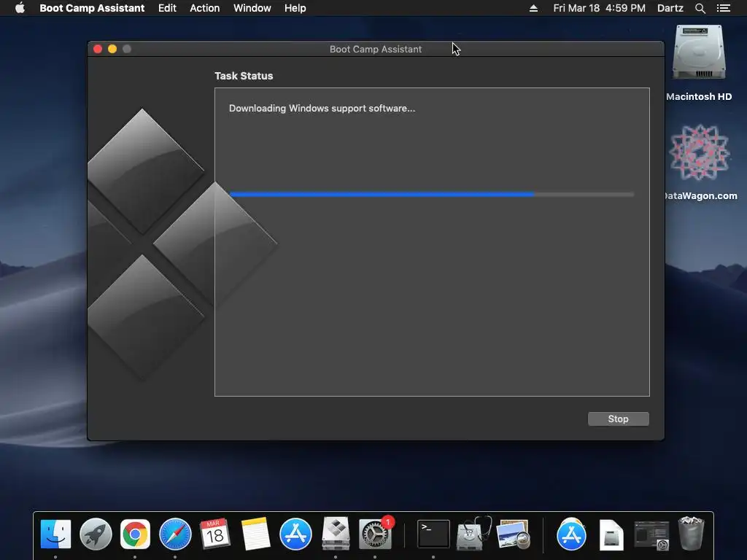The height and width of the screenshot is (560, 747).
Task: Open Calendar showing MAR 18
Action: [x=215, y=534]
